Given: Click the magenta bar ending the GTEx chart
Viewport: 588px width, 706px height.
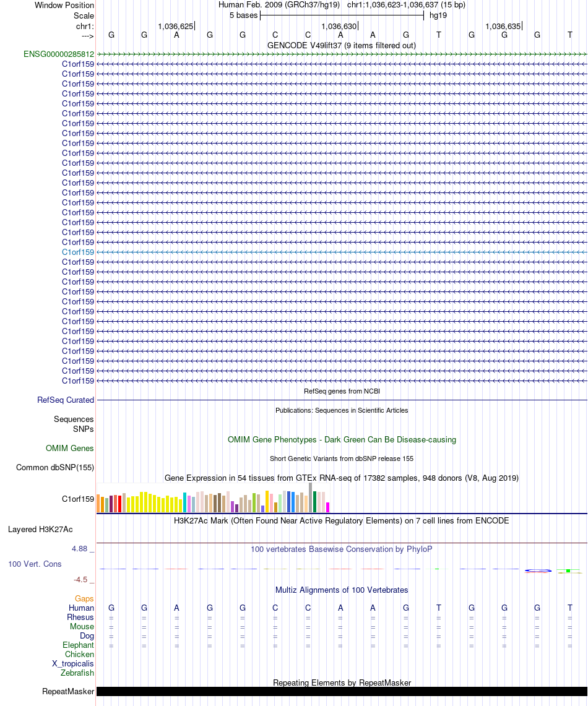Looking at the screenshot, I should coord(328,507).
